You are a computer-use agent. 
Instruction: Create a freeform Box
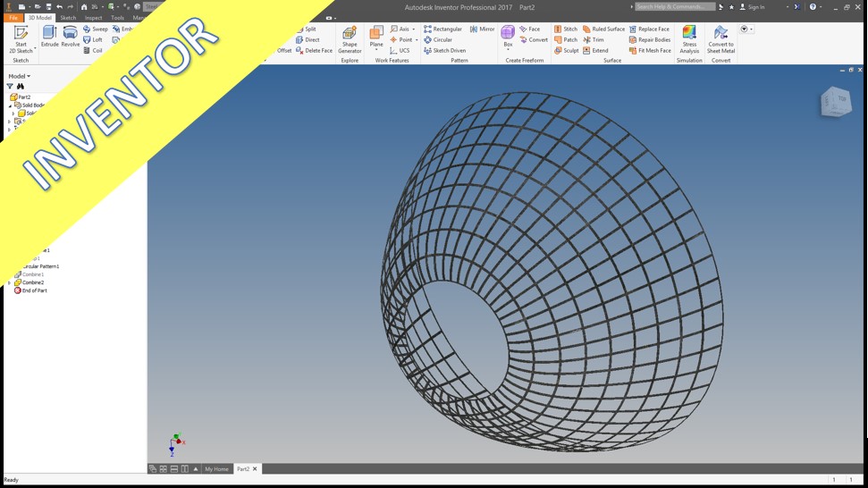coord(508,36)
